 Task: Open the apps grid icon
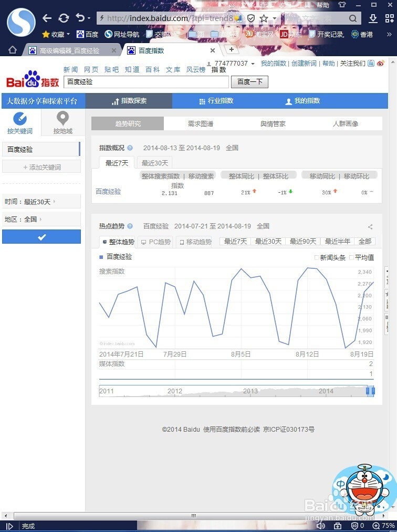coord(390,18)
